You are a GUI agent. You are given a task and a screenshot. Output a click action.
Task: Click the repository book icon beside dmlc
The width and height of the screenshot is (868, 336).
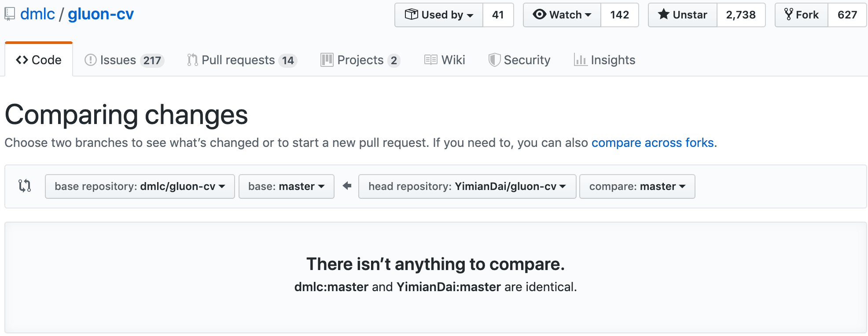tap(10, 14)
